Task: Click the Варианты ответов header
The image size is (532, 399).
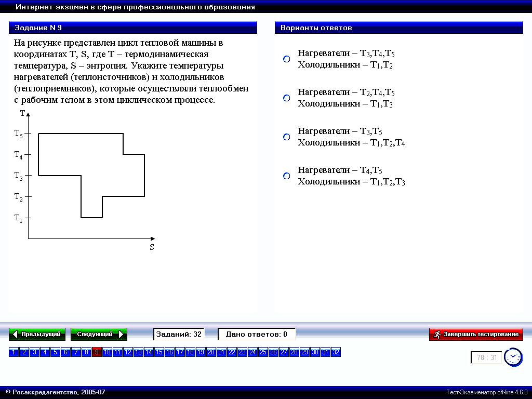Action: coord(398,28)
